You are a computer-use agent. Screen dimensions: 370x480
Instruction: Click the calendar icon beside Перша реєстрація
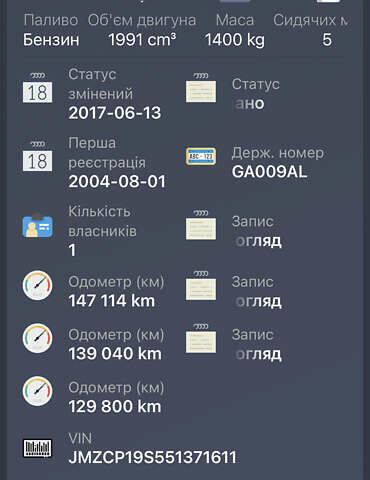tap(37, 156)
